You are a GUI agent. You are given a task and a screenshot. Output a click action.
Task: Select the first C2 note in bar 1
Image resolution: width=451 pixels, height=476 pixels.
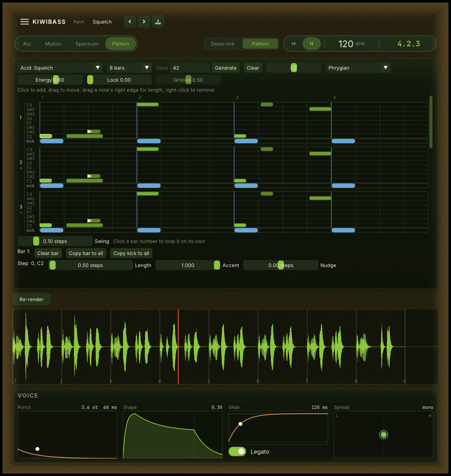[46, 136]
